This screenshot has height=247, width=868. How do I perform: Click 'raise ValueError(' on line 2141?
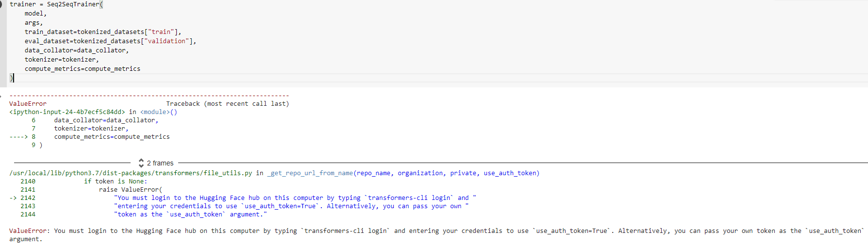131,190
